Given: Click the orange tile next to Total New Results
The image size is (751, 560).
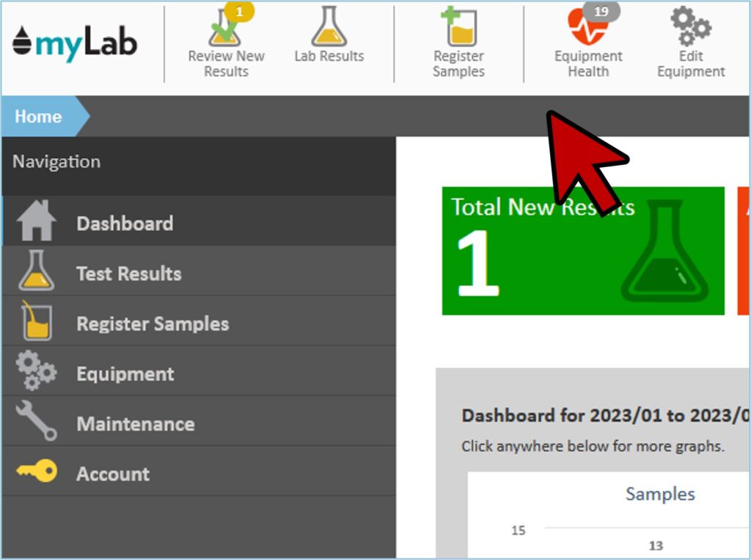Looking at the screenshot, I should (x=743, y=251).
